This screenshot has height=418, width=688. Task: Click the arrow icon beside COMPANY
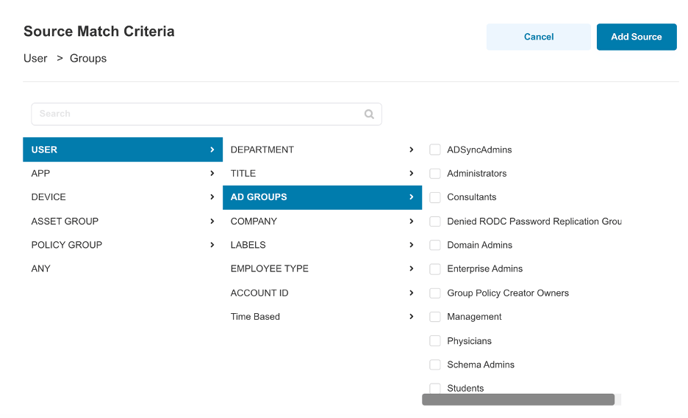(x=411, y=221)
